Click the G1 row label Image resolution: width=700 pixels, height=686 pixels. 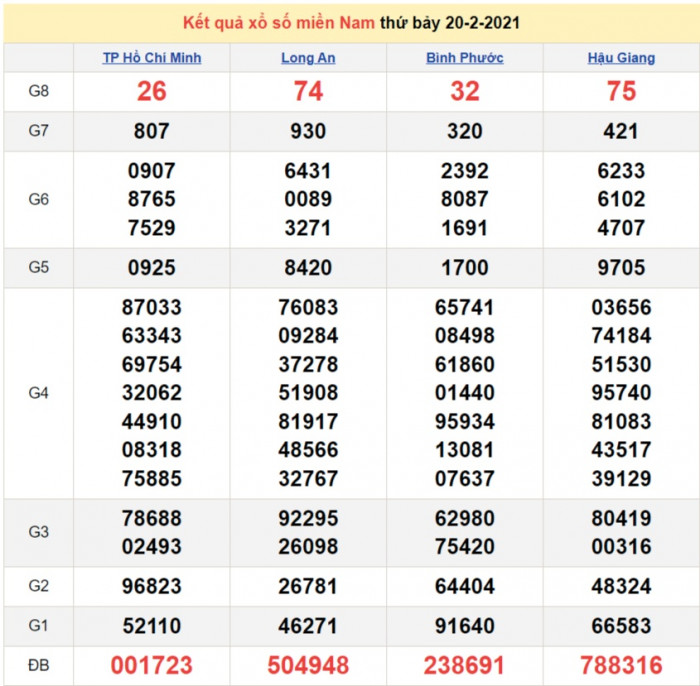pos(38,626)
